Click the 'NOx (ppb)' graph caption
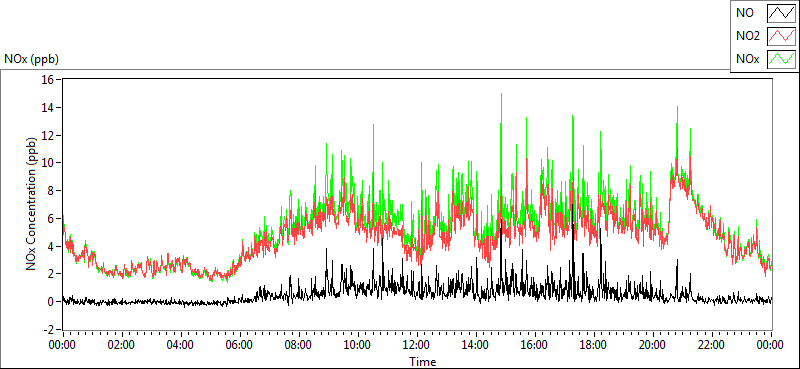800x369 pixels. click(31, 59)
